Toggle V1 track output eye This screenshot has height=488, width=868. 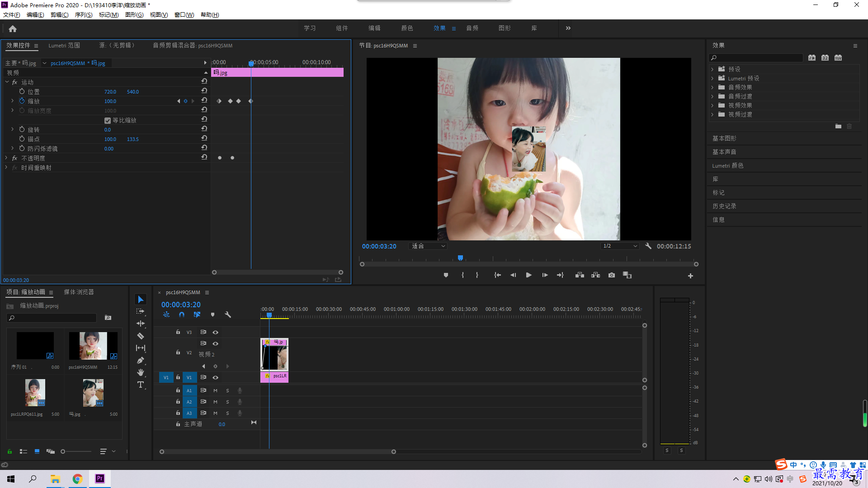[216, 377]
